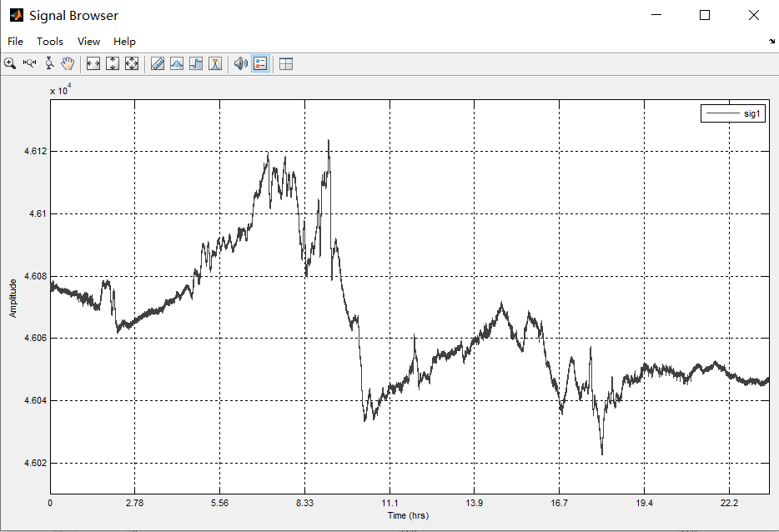Play the signal with the speaker icon
Image resolution: width=779 pixels, height=532 pixels.
tap(241, 63)
